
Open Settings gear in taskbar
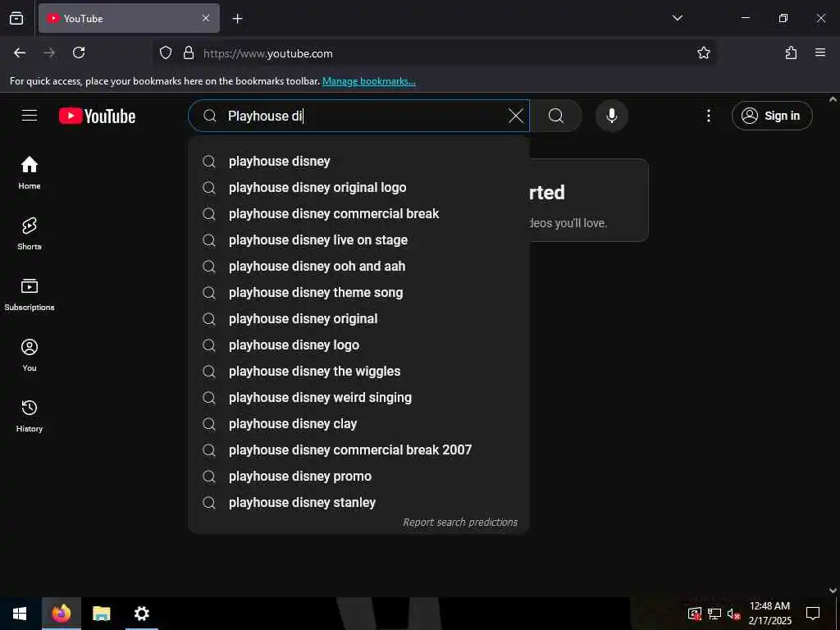click(x=141, y=614)
